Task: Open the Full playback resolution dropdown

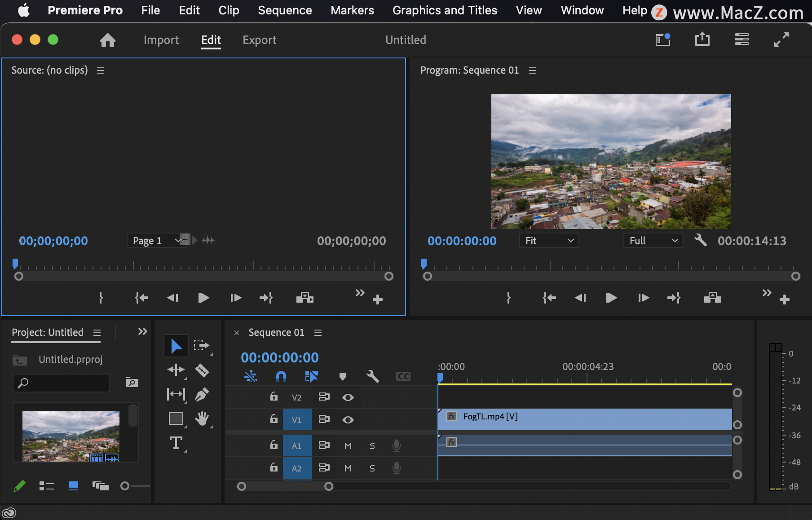Action: pos(653,240)
